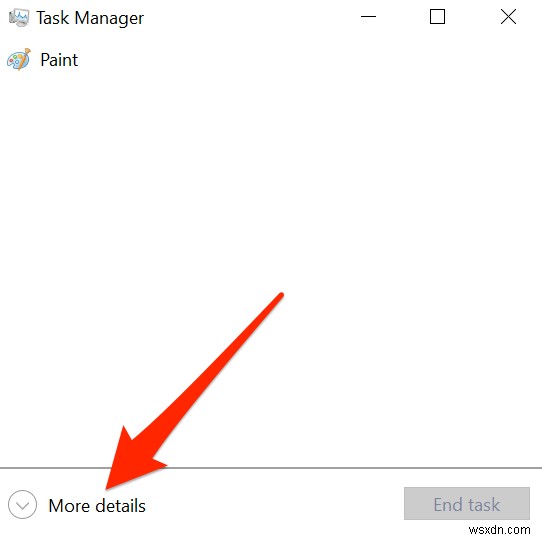Image resolution: width=542 pixels, height=540 pixels.
Task: Click the greyed End task button
Action: click(x=467, y=504)
